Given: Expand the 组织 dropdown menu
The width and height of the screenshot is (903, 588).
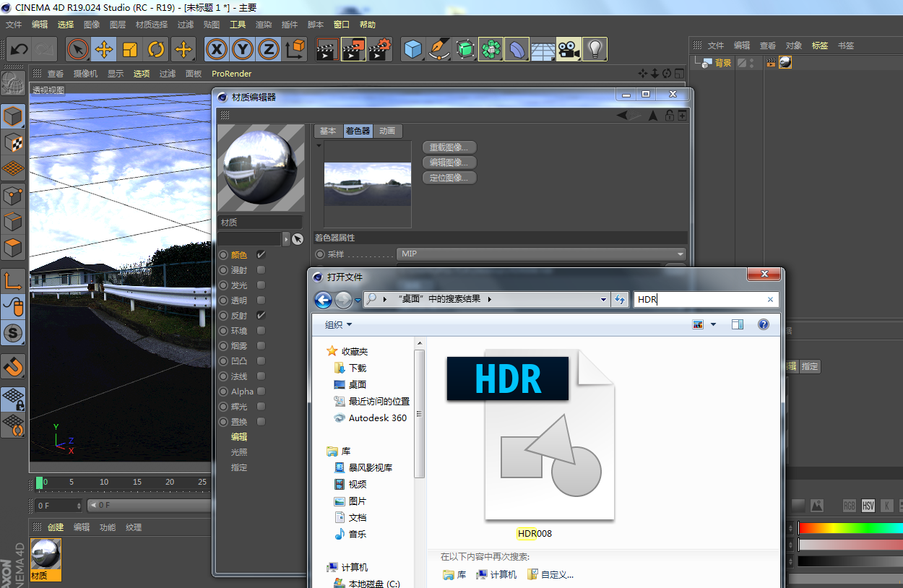Looking at the screenshot, I should tap(339, 325).
